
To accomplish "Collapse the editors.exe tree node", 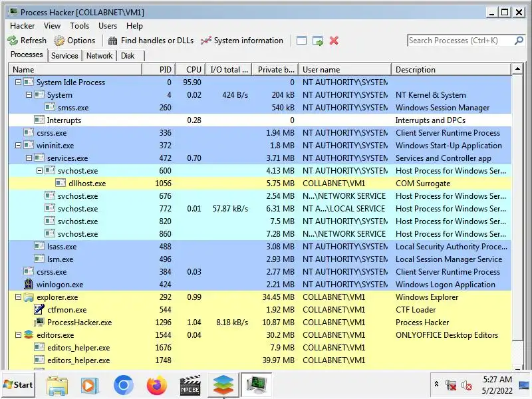I will (x=19, y=335).
